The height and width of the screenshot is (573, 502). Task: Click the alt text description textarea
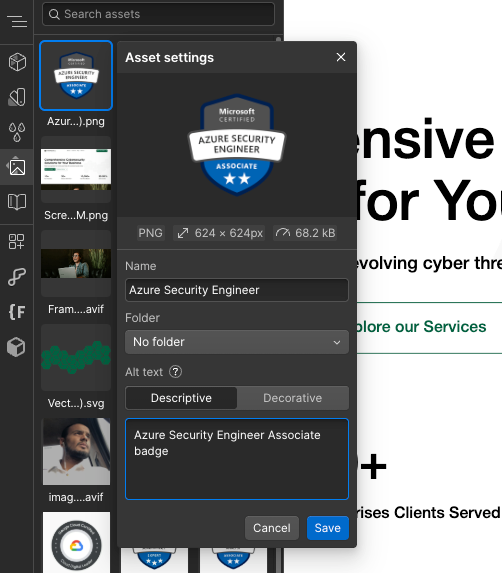(x=237, y=459)
